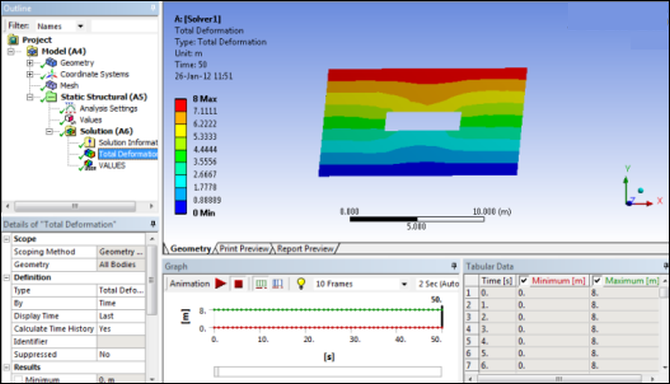Click the Display Time value Last
The image size is (670, 384).
[x=121, y=316]
